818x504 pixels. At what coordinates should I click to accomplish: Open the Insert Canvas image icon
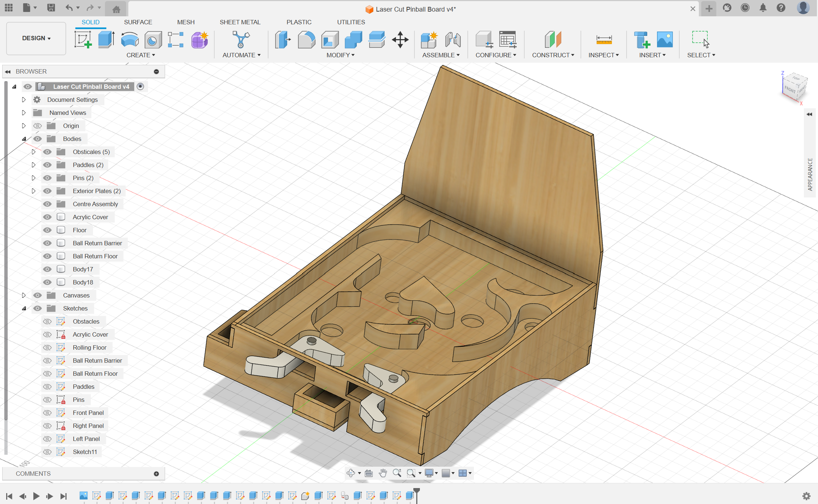(665, 39)
